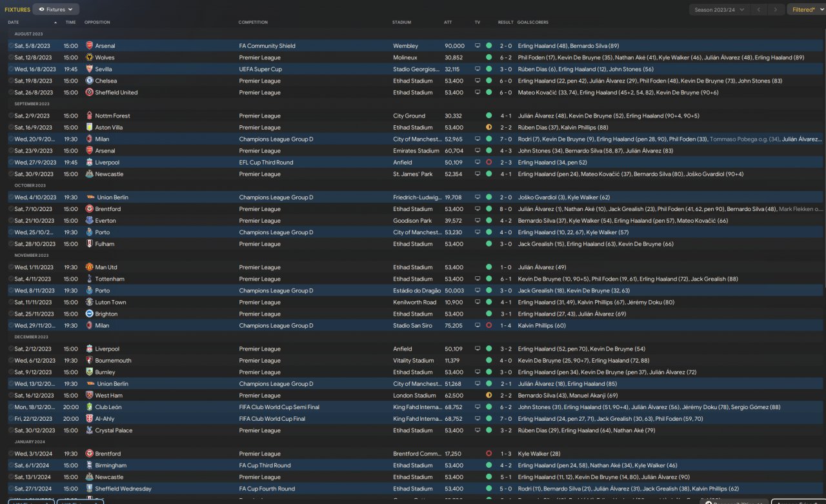826x504 pixels.
Task: Toggle the check circle beside Sat, 26/8/2023
Action: 11,92
